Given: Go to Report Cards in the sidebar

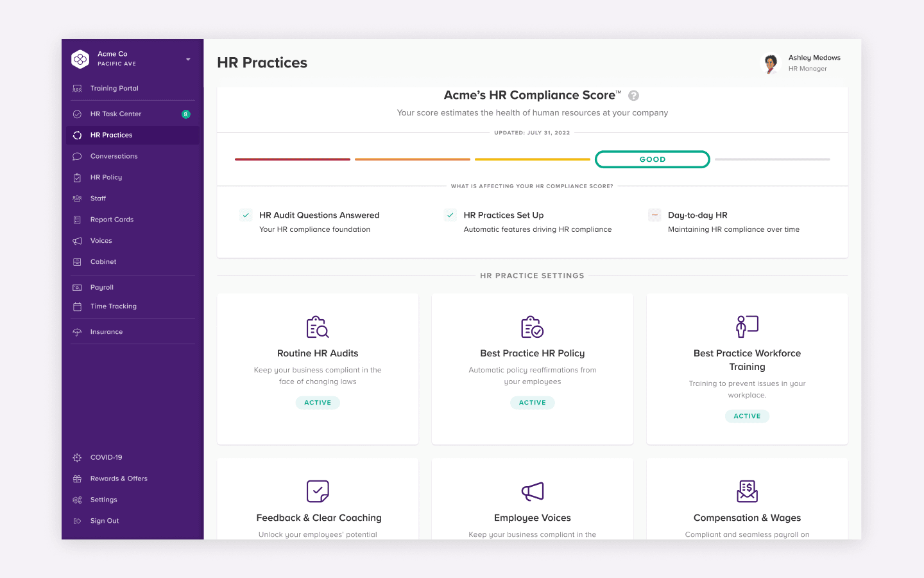Looking at the screenshot, I should coord(112,220).
